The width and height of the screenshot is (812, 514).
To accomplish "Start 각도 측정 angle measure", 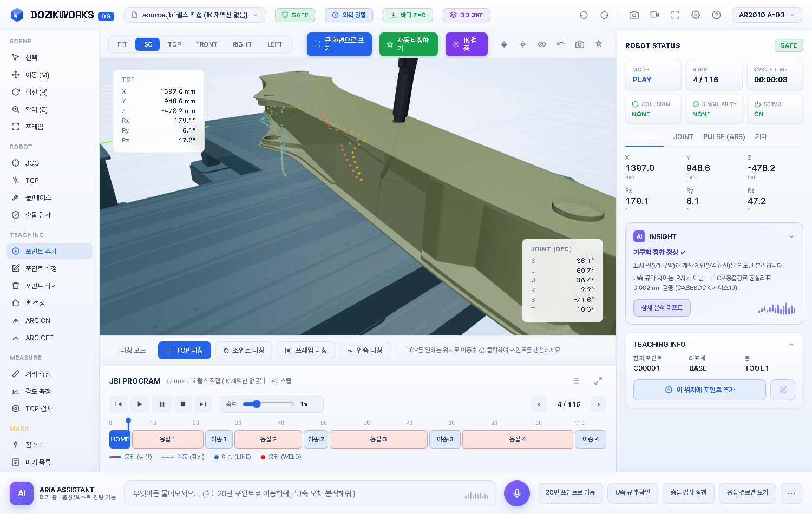I will 49,391.
